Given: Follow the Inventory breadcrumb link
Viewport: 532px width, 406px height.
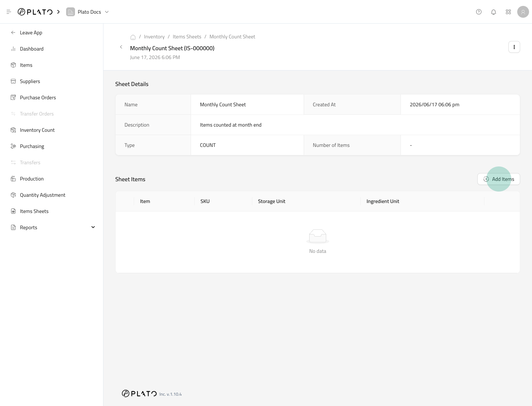Looking at the screenshot, I should click(154, 37).
